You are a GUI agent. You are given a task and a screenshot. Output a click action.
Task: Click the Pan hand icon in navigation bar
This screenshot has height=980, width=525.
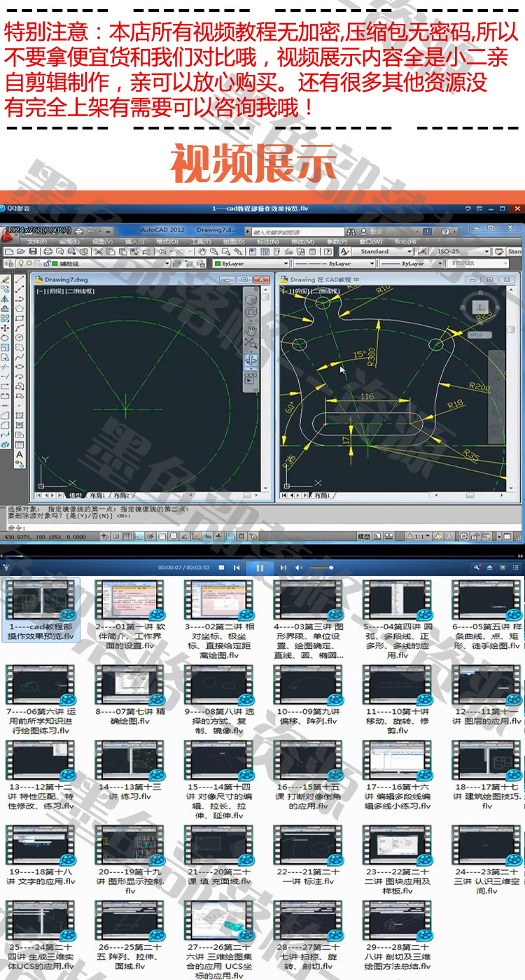pyautogui.click(x=251, y=330)
